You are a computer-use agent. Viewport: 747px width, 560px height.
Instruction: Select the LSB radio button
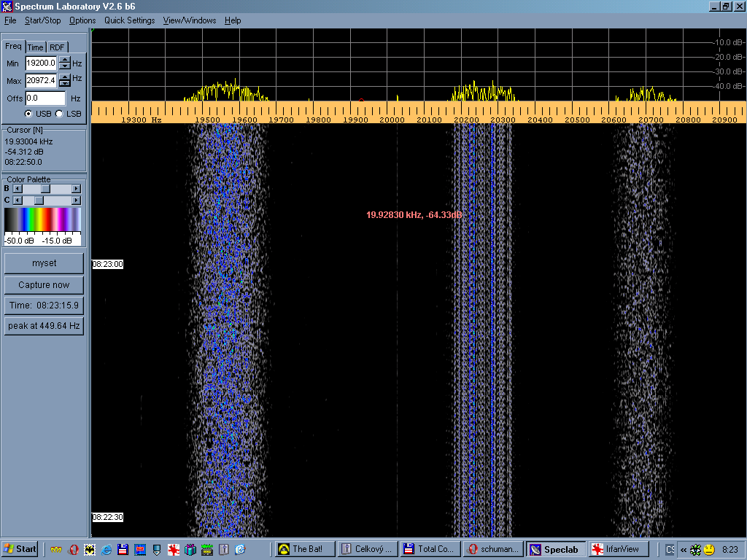[59, 114]
